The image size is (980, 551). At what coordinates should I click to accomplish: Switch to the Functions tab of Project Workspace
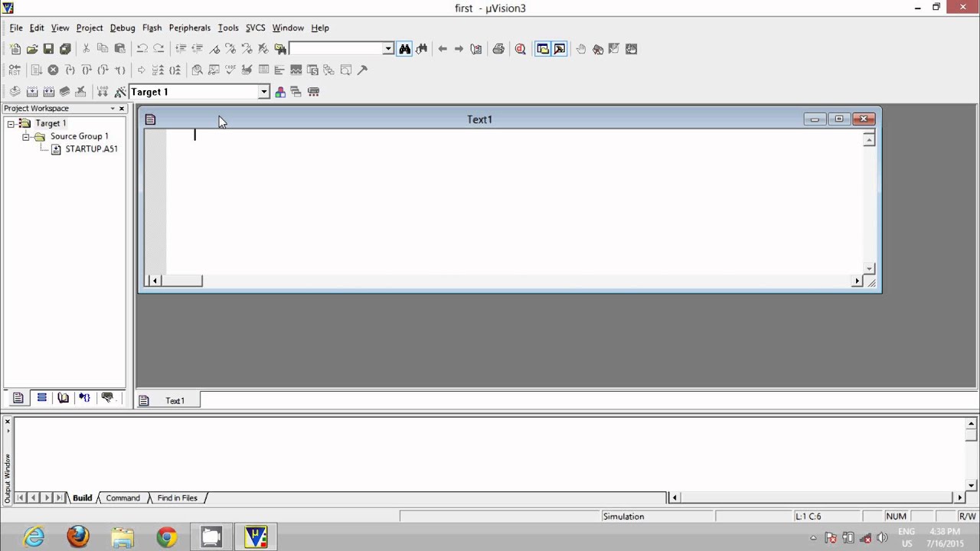tap(85, 398)
